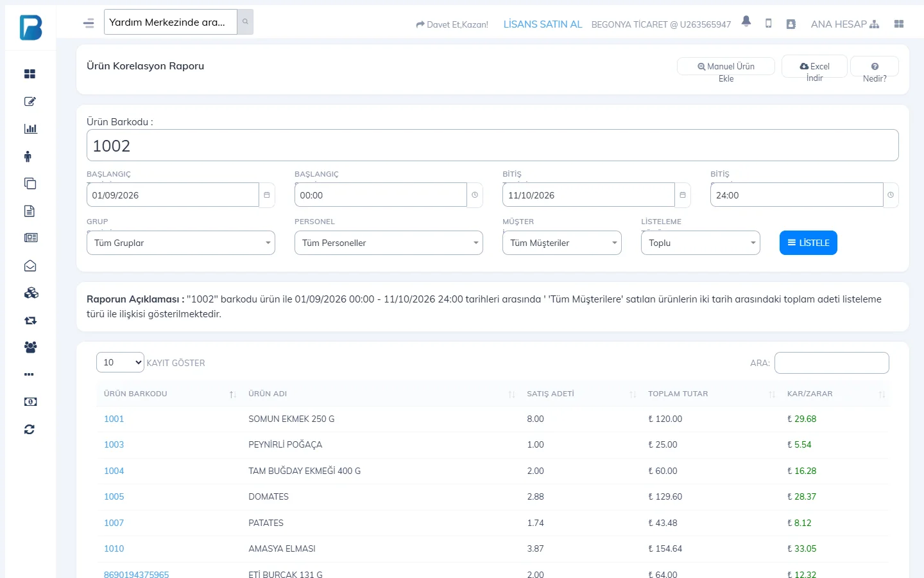Sort table by Kar/Zarar column
Viewport: 924px width, 578px height.
[835, 394]
